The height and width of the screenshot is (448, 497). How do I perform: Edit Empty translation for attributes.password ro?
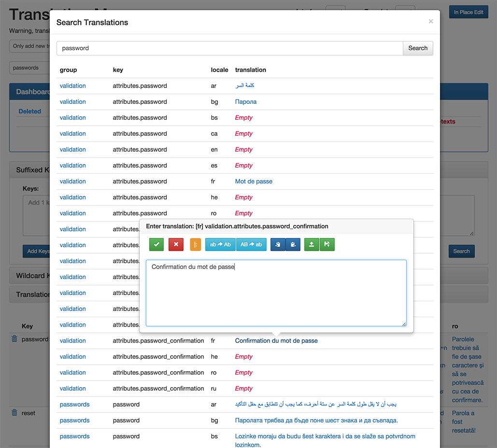pyautogui.click(x=244, y=213)
